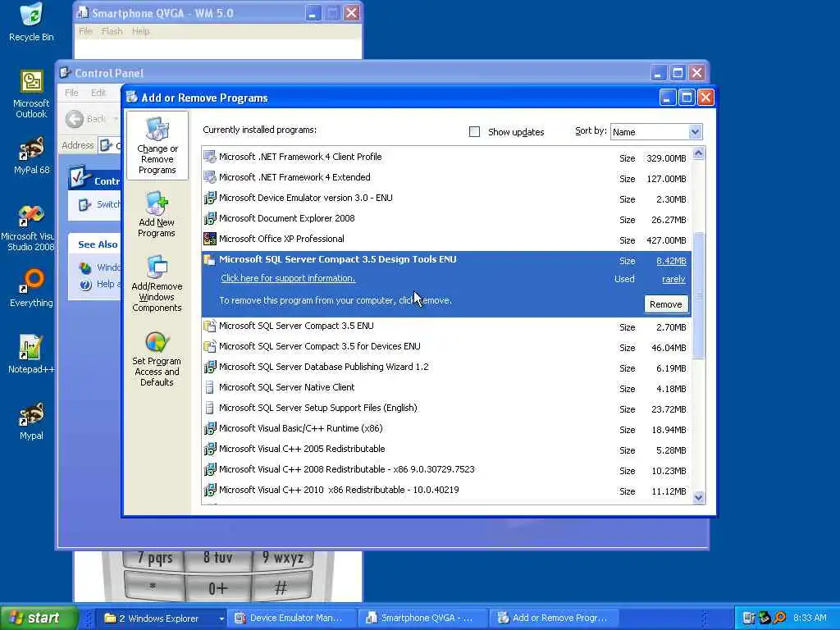The image size is (840, 630).
Task: Click the programs list scrollbar thumb
Action: tap(698, 294)
